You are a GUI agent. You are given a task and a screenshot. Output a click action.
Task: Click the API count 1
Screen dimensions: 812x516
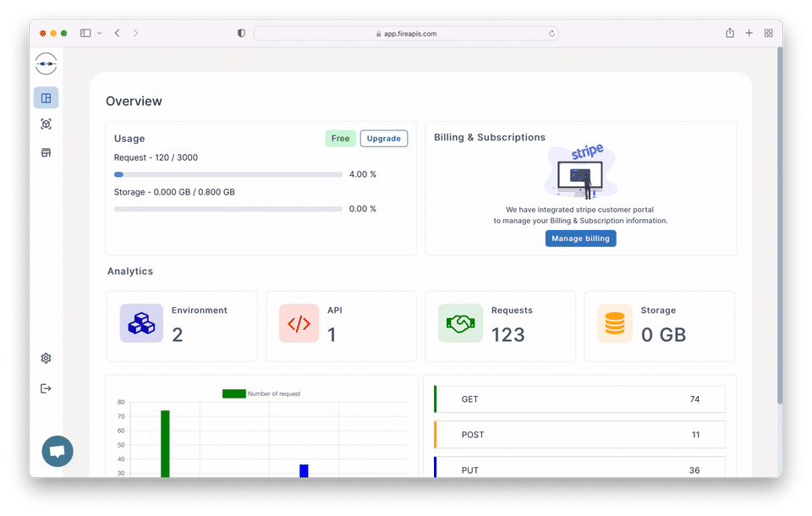pos(332,335)
